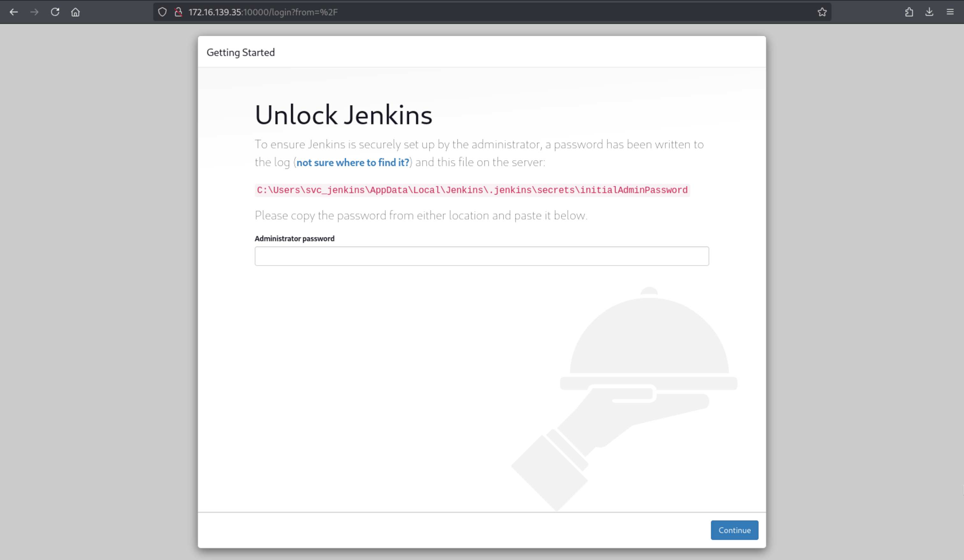Click the browser forward arrow

coord(34,12)
